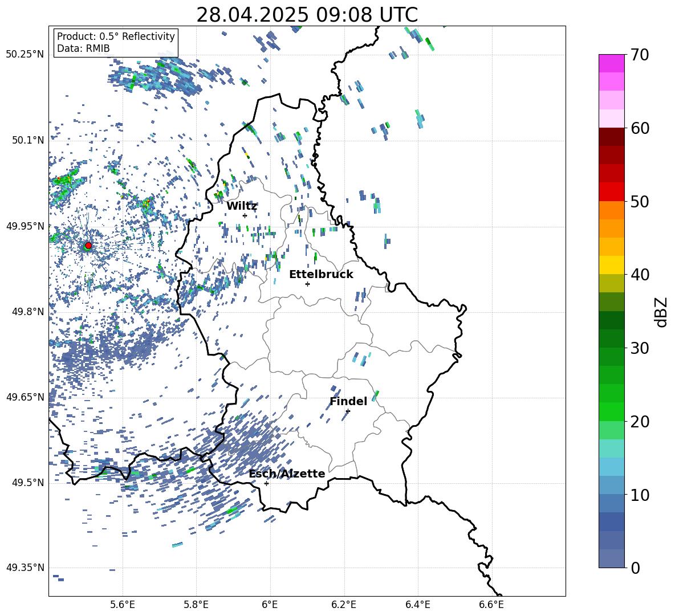Click the Product: 0.5° Reflectivity text
Image resolution: width=675 pixels, height=616 pixels.
tap(116, 36)
